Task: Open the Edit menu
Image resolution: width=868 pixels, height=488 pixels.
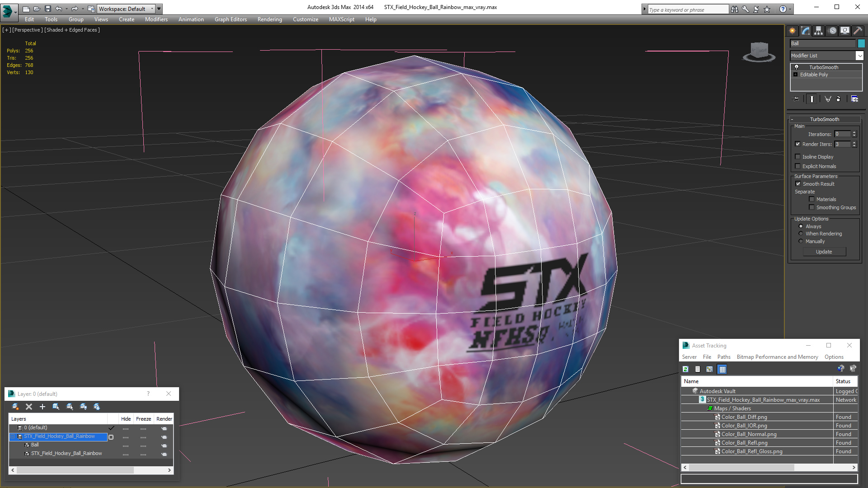Action: click(29, 19)
